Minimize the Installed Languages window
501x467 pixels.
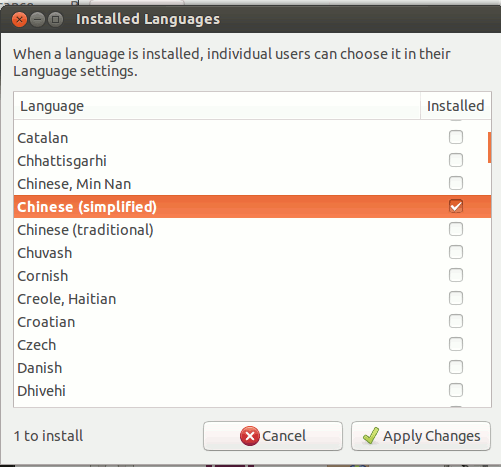click(x=37, y=20)
